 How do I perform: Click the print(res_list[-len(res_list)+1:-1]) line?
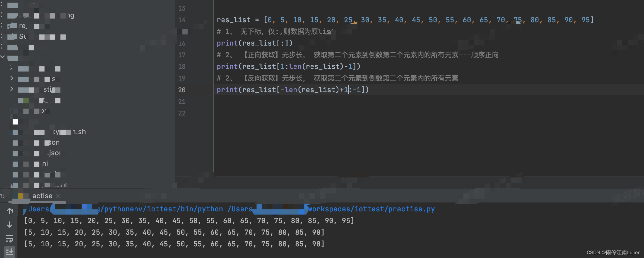coord(293,90)
